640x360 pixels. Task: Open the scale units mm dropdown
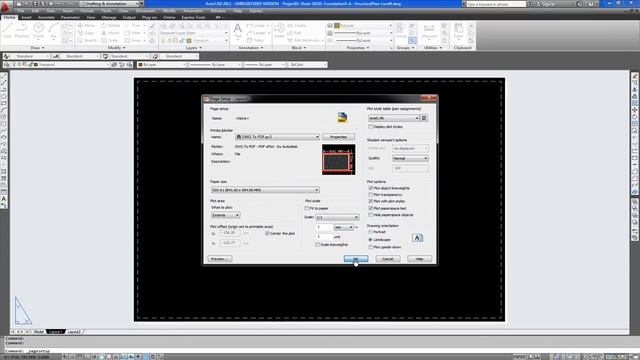(344, 227)
